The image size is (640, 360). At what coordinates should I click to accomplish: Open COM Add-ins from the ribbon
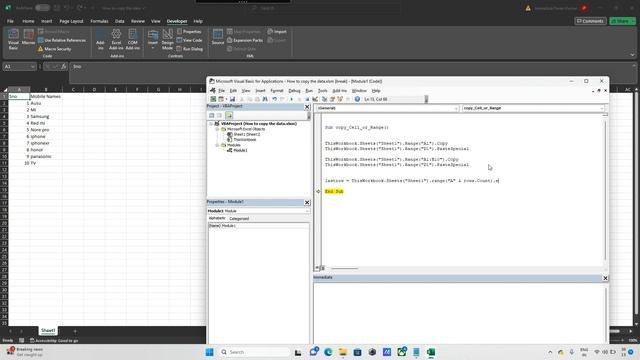point(132,40)
